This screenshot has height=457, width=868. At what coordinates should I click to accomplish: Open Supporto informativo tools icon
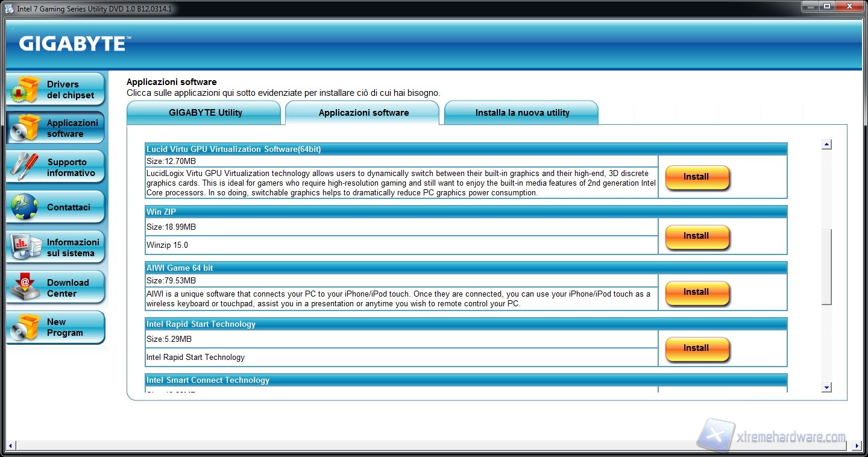pyautogui.click(x=25, y=167)
